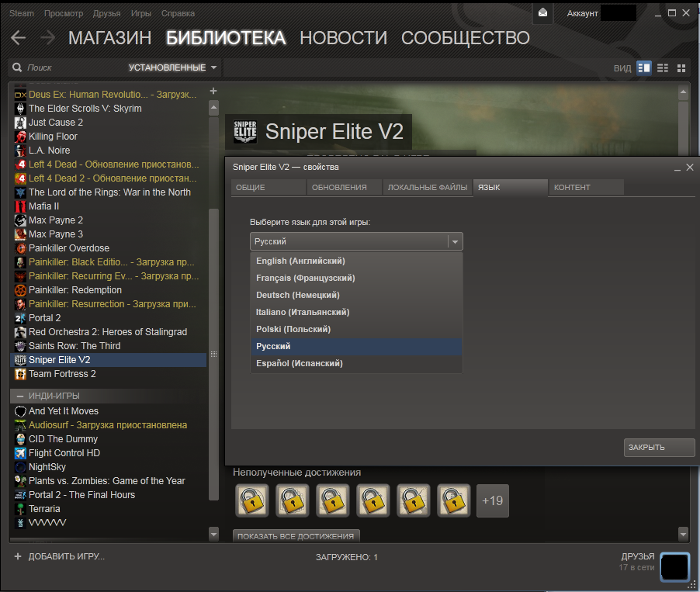This screenshot has height=592, width=700.
Task: Click the Flight Control HD plane icon
Action: click(20, 453)
